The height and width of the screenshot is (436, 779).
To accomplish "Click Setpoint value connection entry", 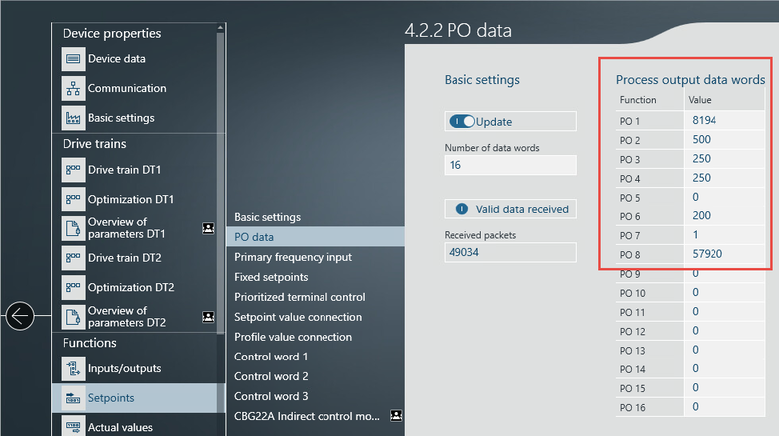I will pos(298,317).
